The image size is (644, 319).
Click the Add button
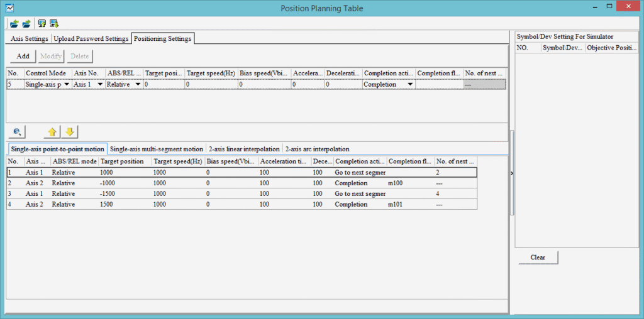pyautogui.click(x=23, y=57)
